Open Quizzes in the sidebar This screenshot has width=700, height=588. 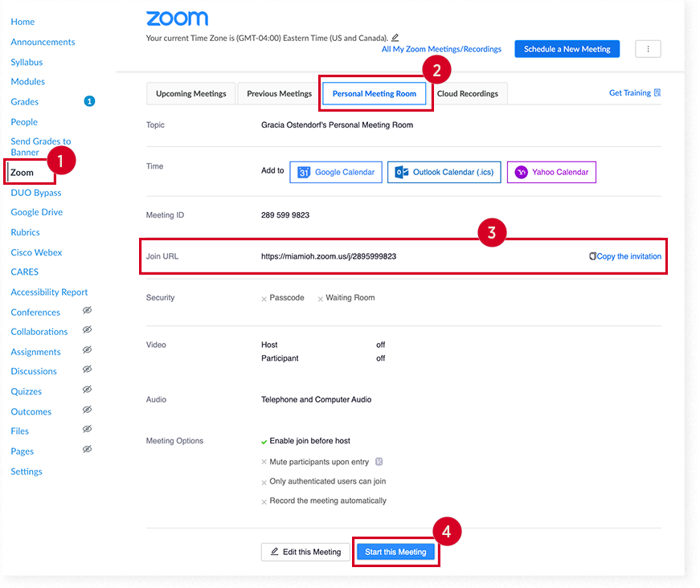point(27,392)
